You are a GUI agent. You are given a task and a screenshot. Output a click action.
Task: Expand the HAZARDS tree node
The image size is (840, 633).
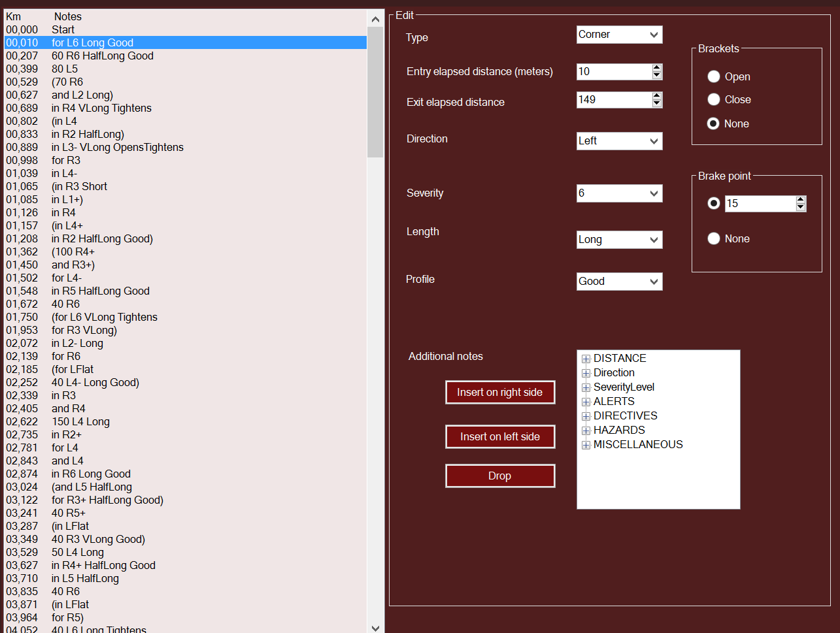click(586, 430)
